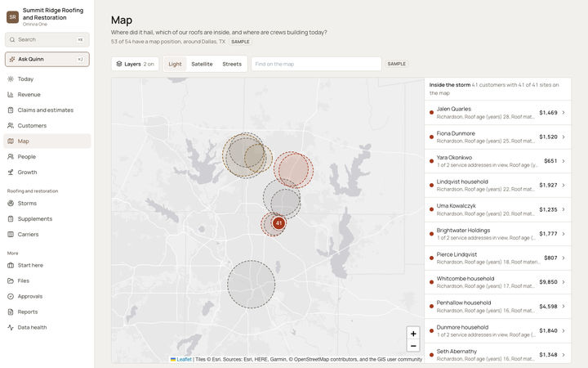588x368 pixels.
Task: Click the SR company logo badge
Action: coord(13,17)
